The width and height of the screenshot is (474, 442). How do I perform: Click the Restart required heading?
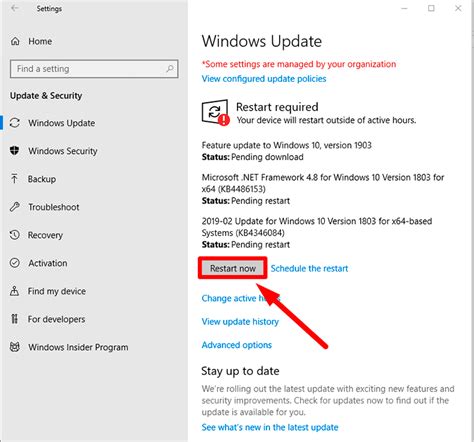[x=277, y=107]
